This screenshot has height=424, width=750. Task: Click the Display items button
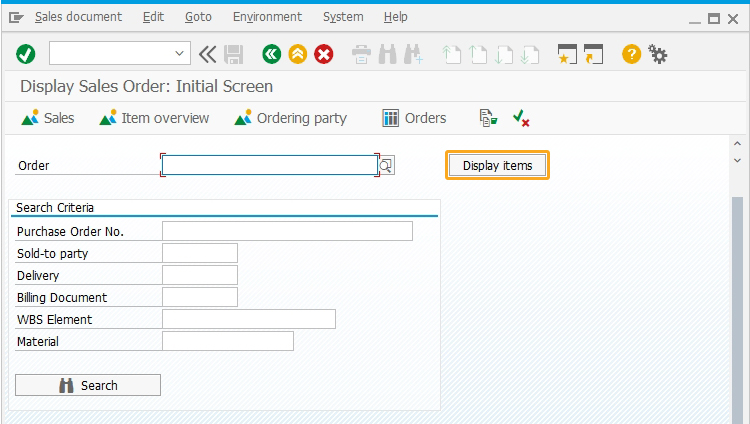tap(497, 165)
